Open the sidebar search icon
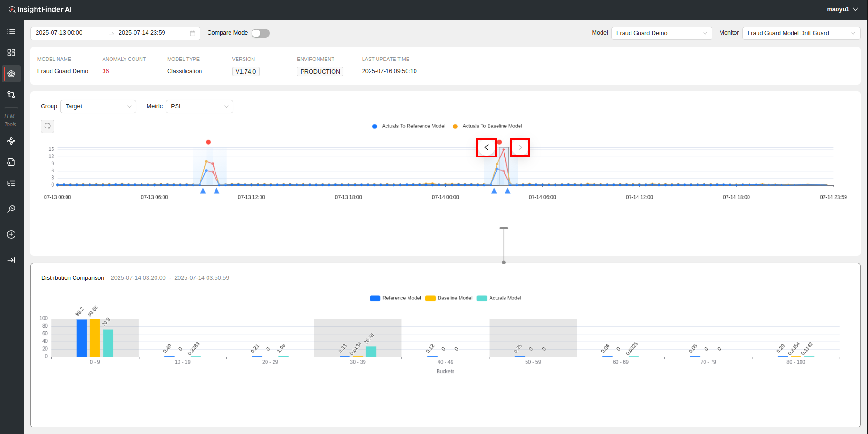 click(11, 209)
